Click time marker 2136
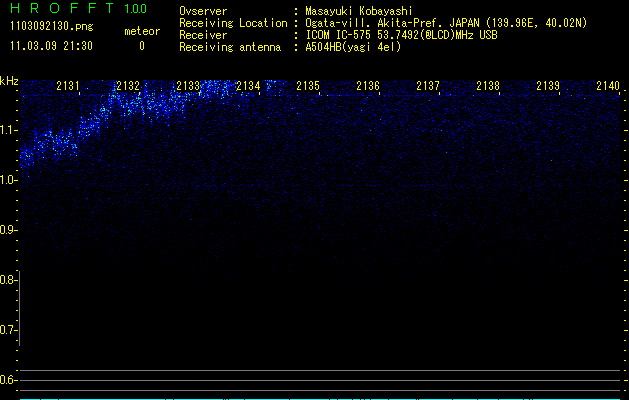Viewport: 629px width, 400px height. tap(368, 86)
